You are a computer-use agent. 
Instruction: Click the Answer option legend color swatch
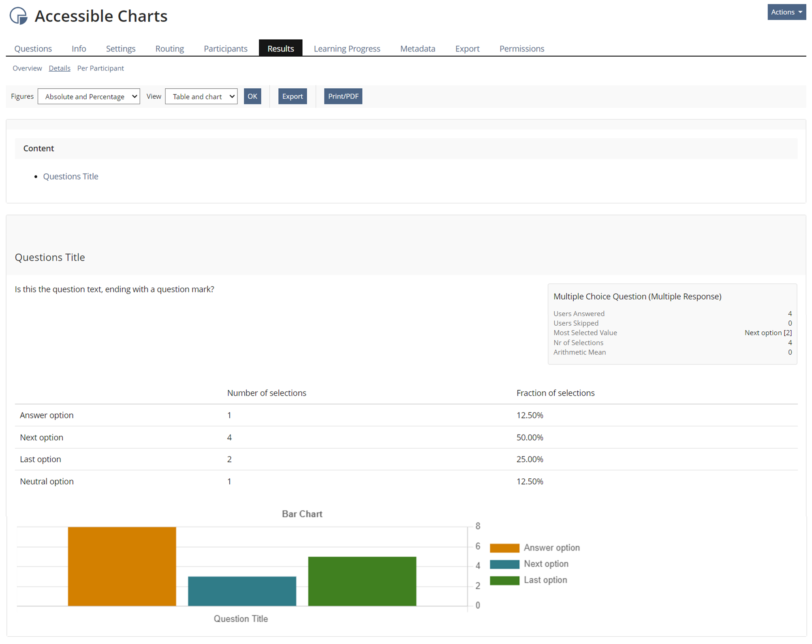click(504, 547)
